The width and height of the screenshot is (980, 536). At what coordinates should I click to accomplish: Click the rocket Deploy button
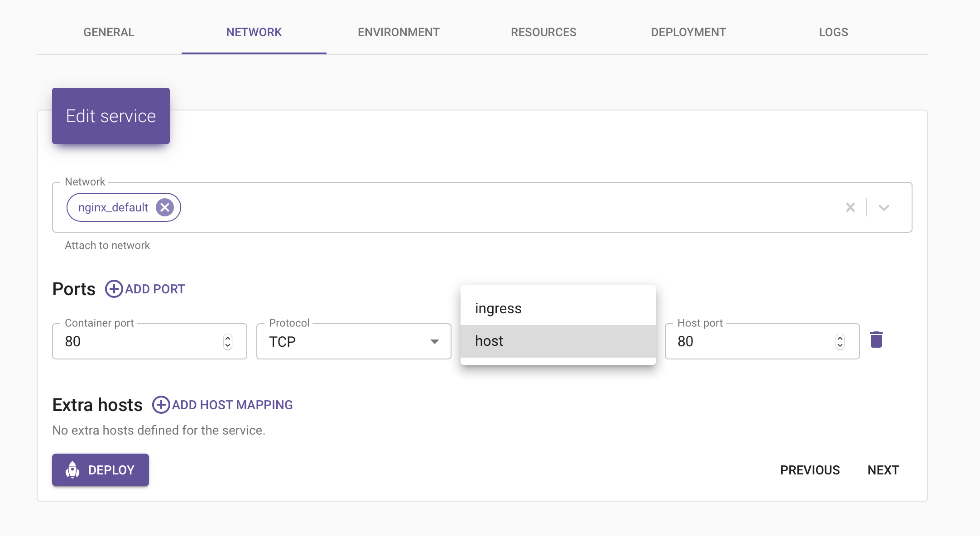coord(101,470)
